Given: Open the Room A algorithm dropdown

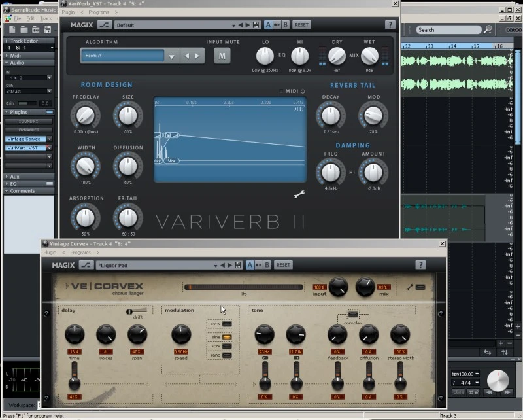Looking at the screenshot, I should [171, 56].
